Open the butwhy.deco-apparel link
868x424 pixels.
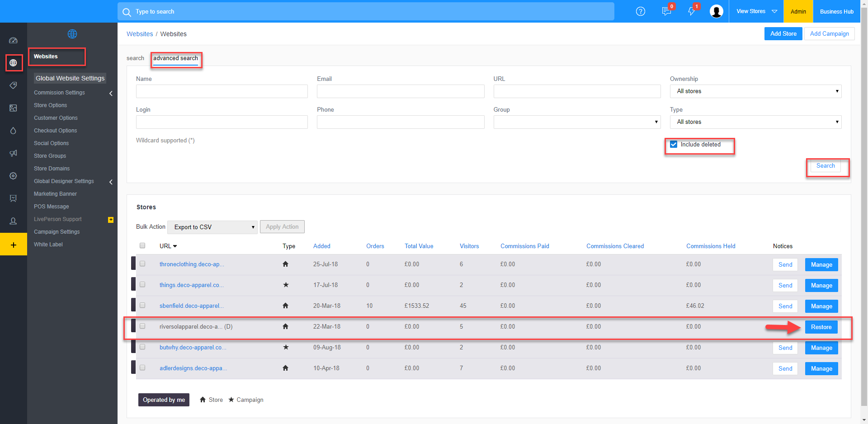click(x=193, y=348)
